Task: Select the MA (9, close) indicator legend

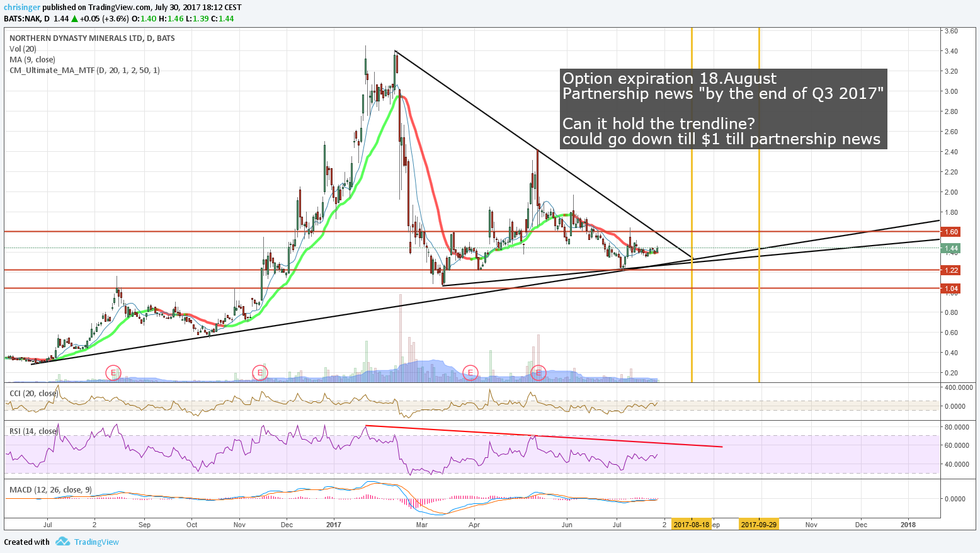Action: pyautogui.click(x=32, y=60)
